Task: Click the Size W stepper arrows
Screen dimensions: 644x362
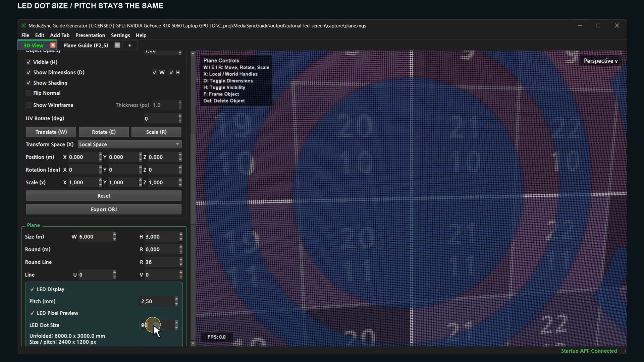Action: pos(114,237)
